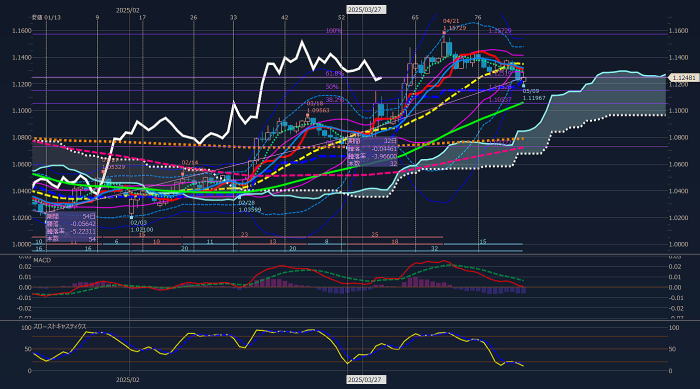Click the Fibonacci 50% level label
Image resolution: width=700 pixels, height=389 pixels.
[332, 87]
